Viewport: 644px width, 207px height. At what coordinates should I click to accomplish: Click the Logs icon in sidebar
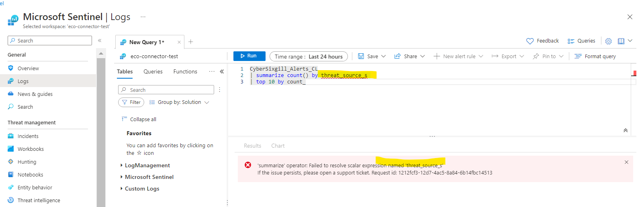(11, 81)
